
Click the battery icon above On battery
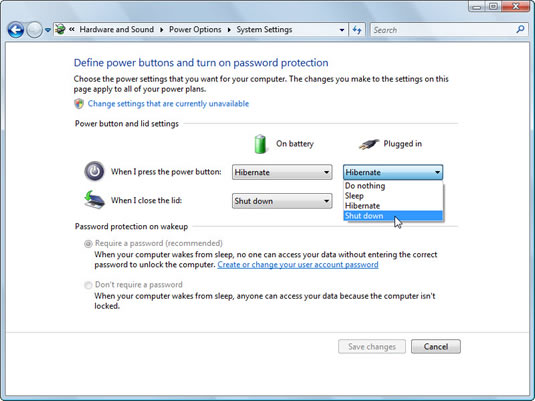click(x=260, y=144)
